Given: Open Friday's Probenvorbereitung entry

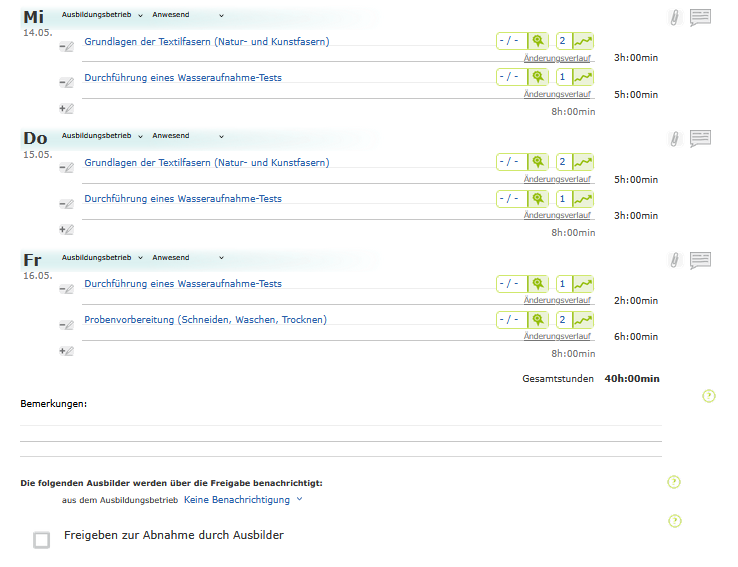Looking at the screenshot, I should point(205,319).
